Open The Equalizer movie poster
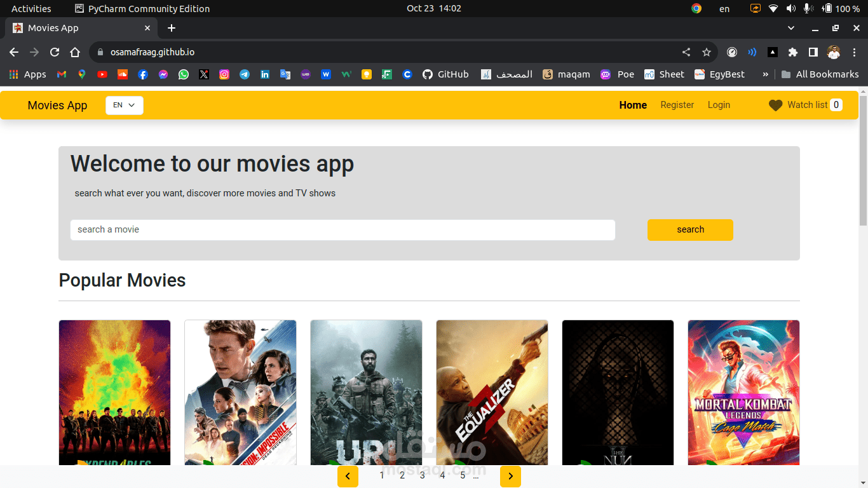868x488 pixels. 492,392
